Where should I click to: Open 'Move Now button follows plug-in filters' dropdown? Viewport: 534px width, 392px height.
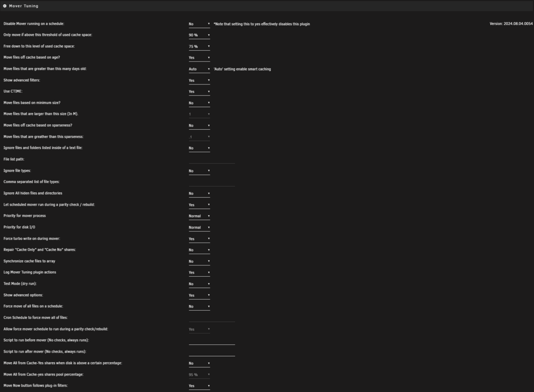click(x=199, y=386)
